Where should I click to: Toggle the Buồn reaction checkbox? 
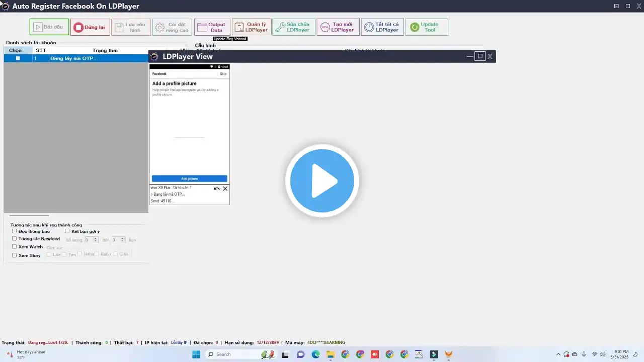coord(97,254)
